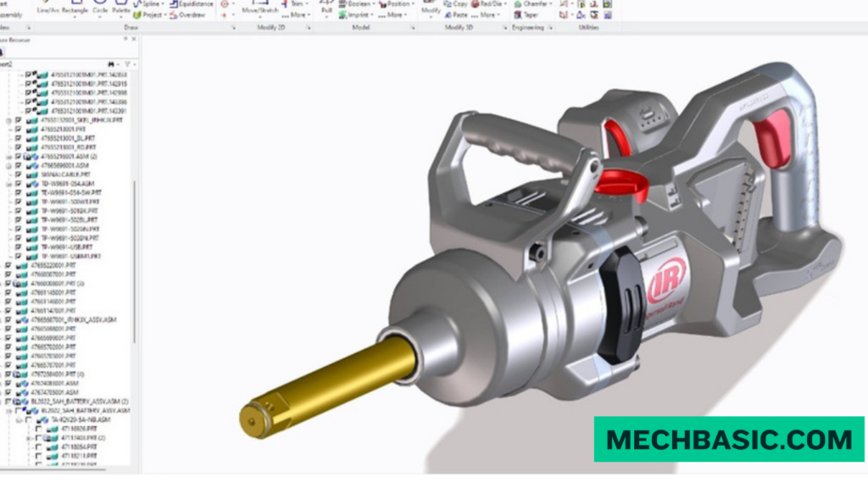Collapse the BL2022_5AH_BATTERY_ASSY.ASM child node

coord(8,411)
